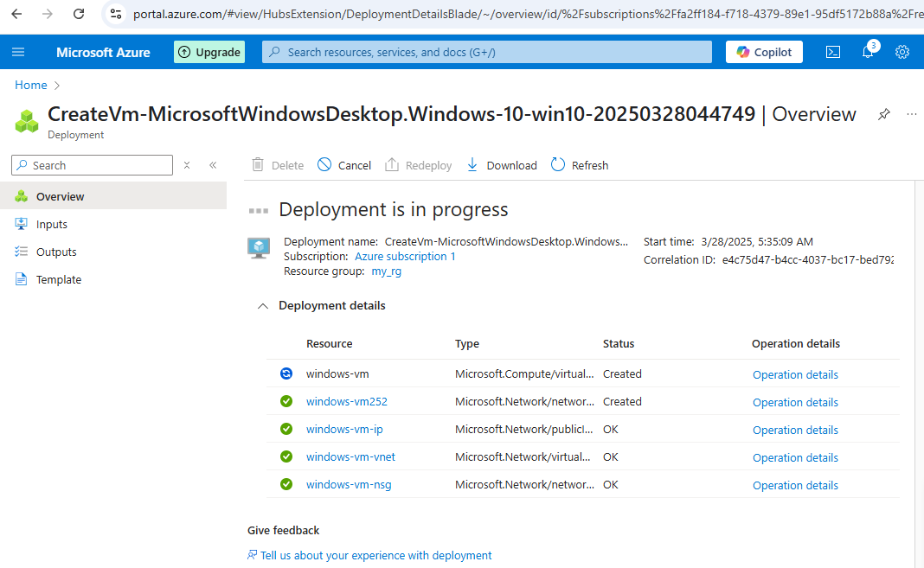
Task: Click the Delete toolbar button
Action: click(x=278, y=165)
